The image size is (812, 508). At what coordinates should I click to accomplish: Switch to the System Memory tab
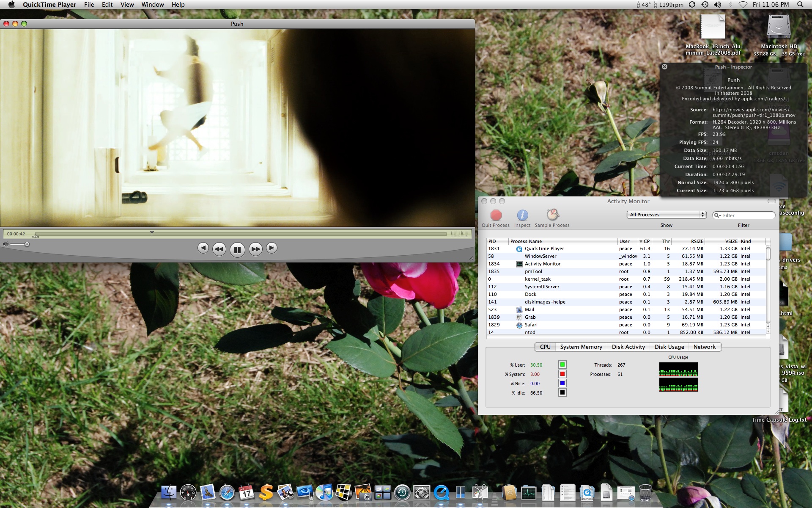coord(581,347)
